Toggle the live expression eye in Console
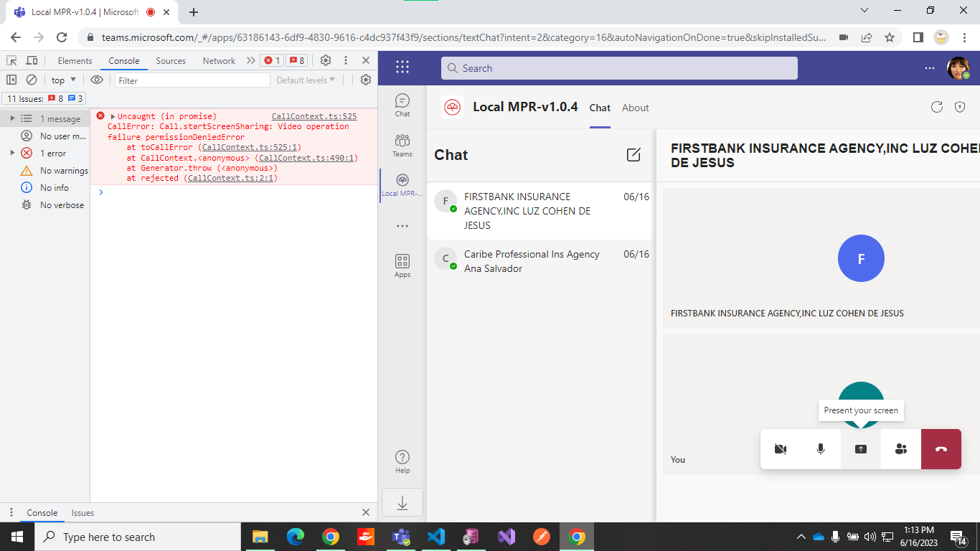The image size is (980, 551). point(97,80)
